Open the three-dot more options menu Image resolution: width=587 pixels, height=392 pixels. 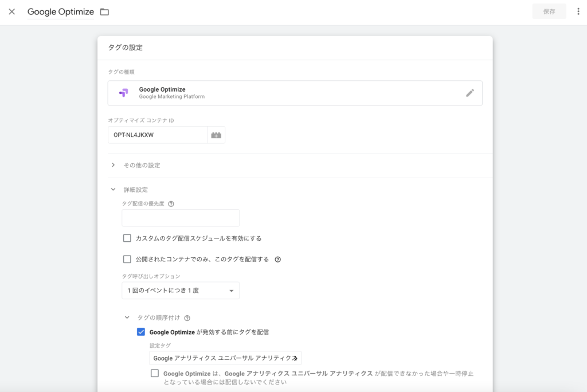[578, 11]
